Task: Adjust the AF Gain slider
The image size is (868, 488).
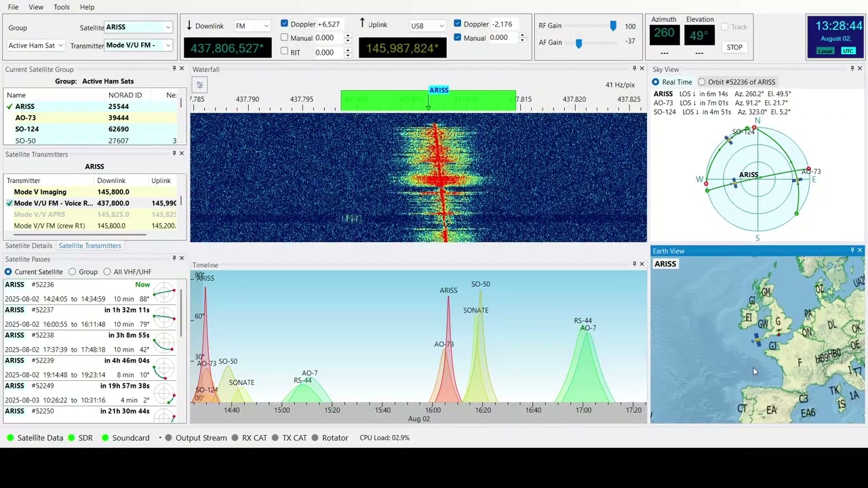Action: click(x=578, y=43)
